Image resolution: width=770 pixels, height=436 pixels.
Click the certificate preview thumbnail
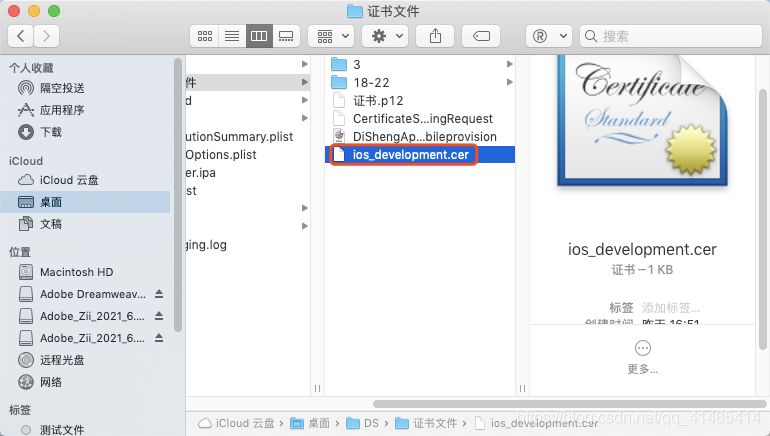(642, 120)
